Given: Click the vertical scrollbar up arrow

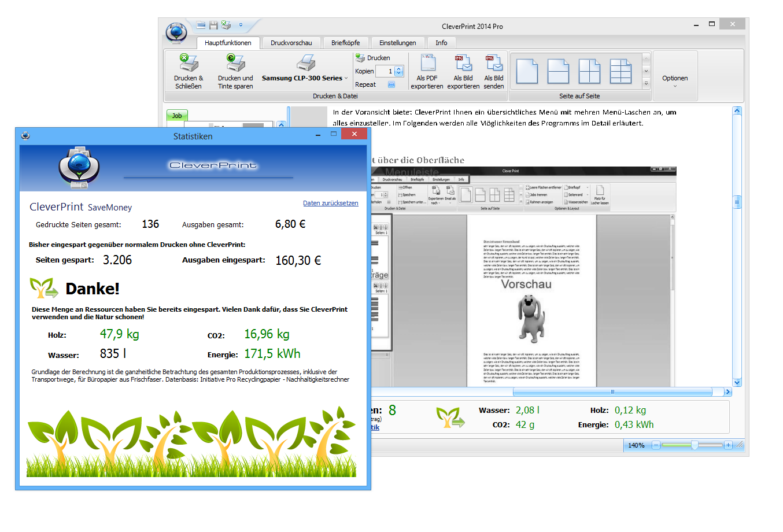Looking at the screenshot, I should 737,110.
